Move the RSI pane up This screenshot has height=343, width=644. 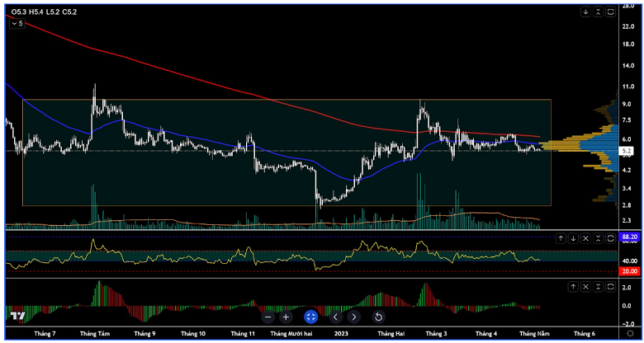[561, 237]
